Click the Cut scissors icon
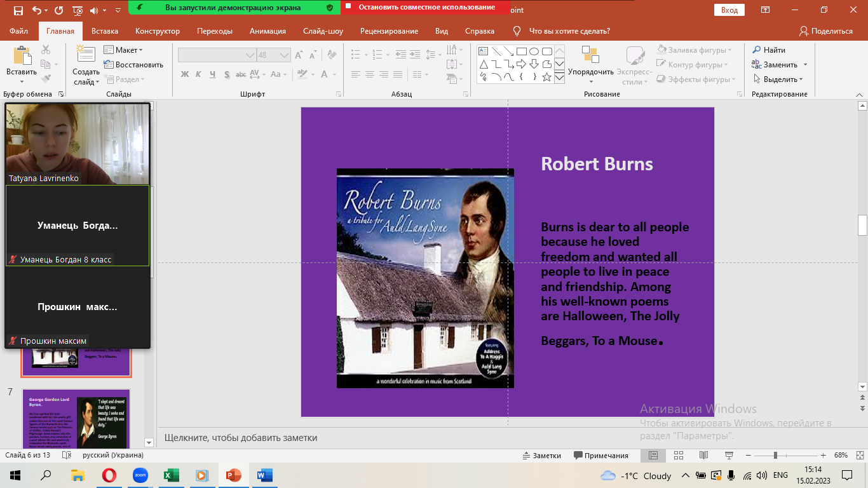The image size is (868, 488). pos(46,50)
